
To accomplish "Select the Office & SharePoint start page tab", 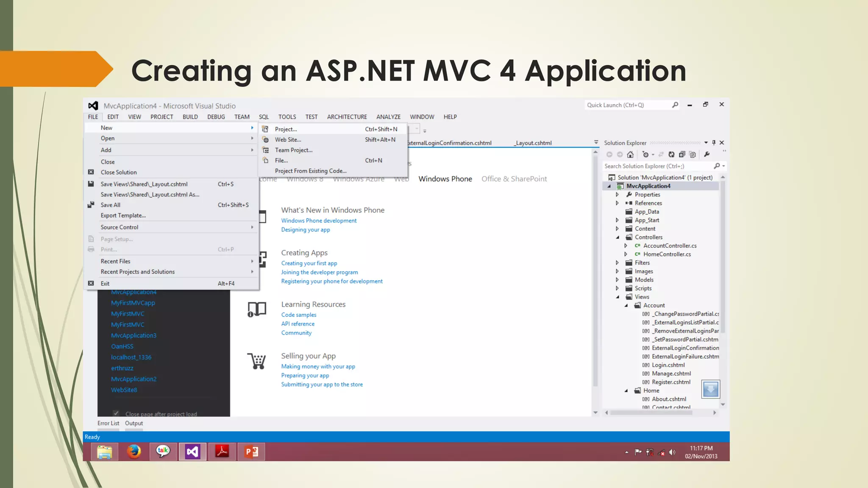I will (514, 179).
